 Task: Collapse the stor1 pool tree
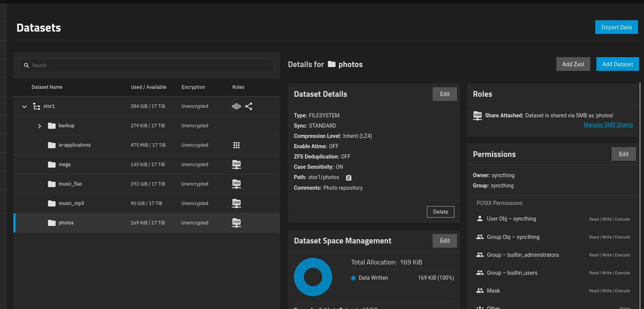coord(24,106)
